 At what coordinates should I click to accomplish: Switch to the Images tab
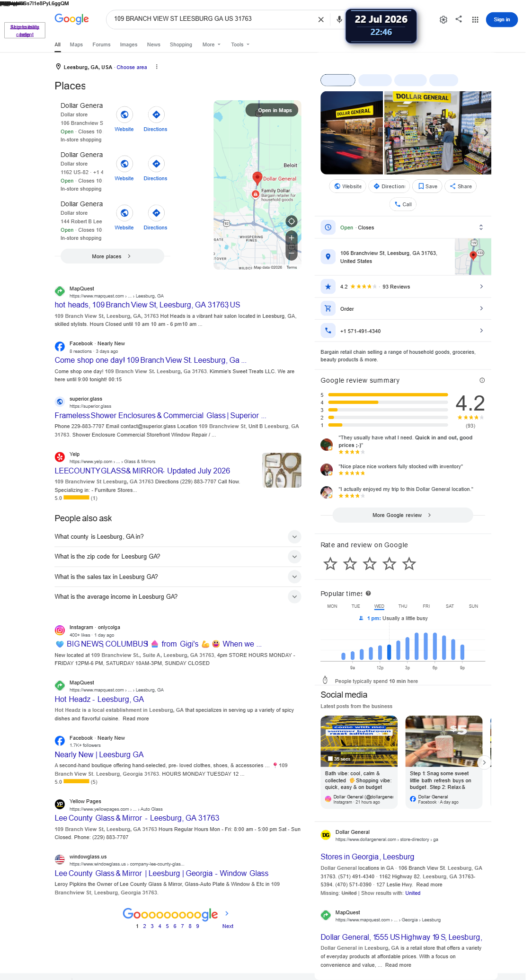(x=129, y=44)
